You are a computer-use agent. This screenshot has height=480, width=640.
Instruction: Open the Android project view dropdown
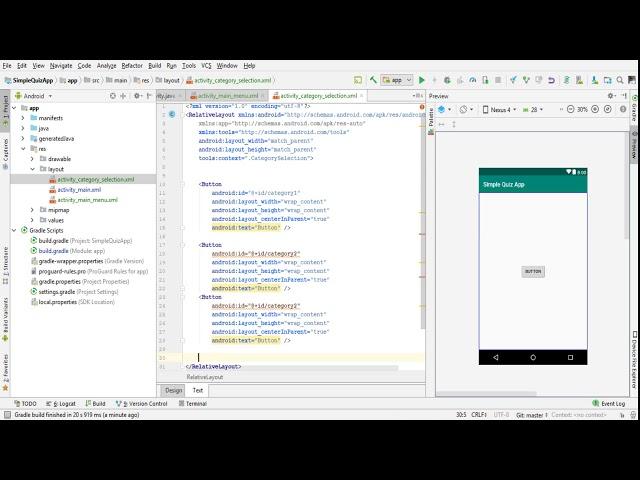coord(33,96)
